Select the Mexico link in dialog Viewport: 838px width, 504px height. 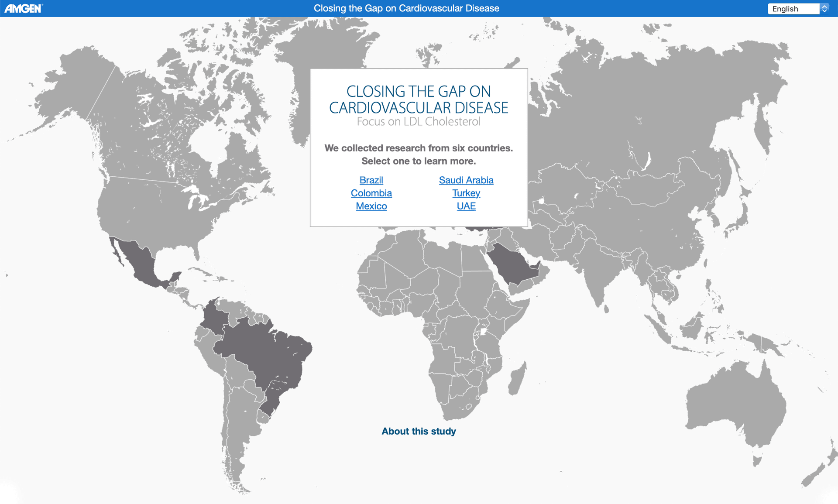tap(371, 206)
